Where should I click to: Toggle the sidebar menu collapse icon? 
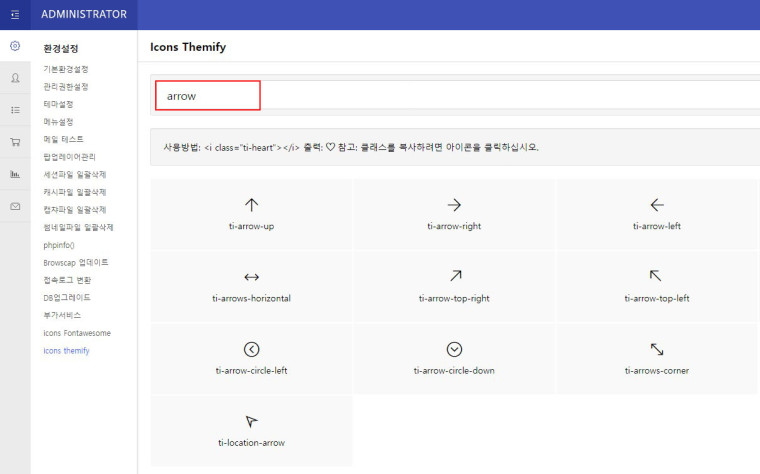tap(15, 14)
